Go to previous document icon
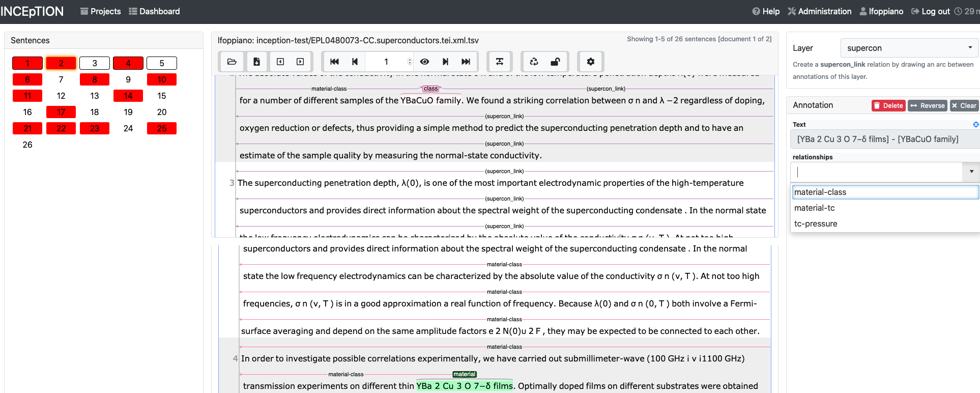980x393 pixels. (280, 62)
